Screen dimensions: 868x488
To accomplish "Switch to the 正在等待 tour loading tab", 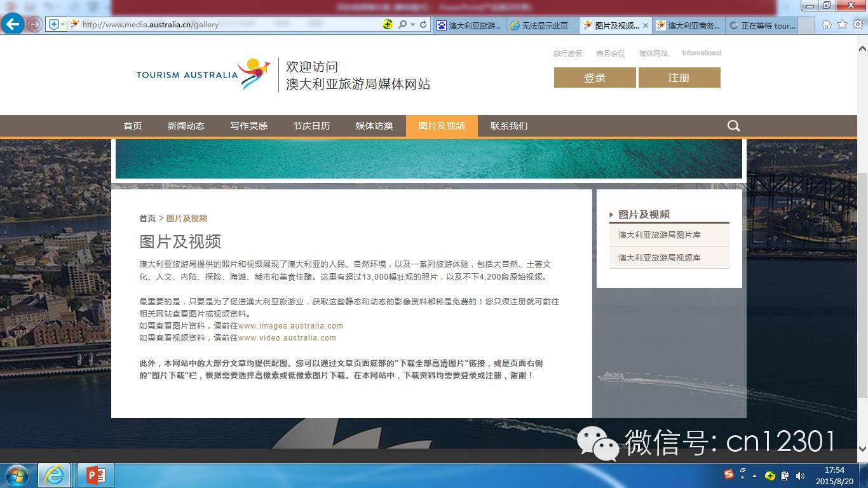I will point(763,25).
